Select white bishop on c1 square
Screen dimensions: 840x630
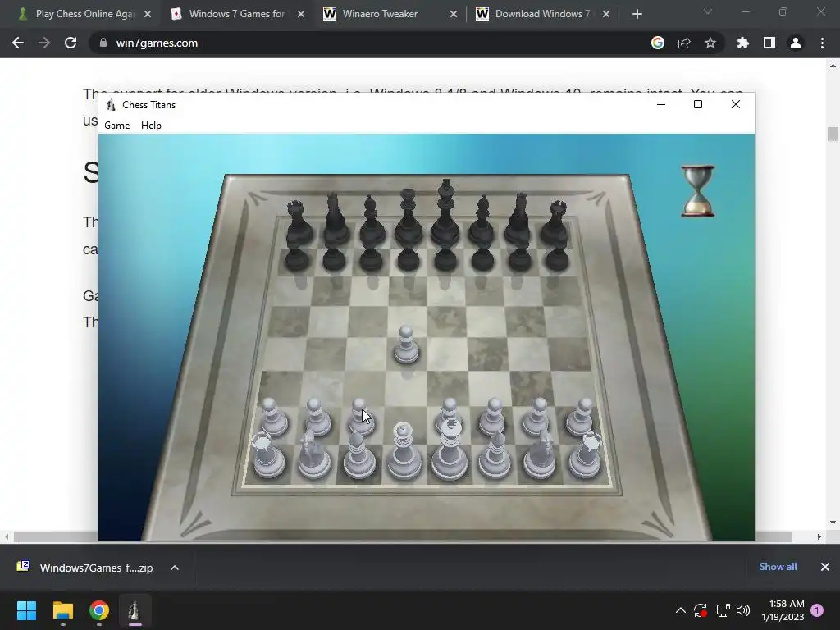pos(358,454)
